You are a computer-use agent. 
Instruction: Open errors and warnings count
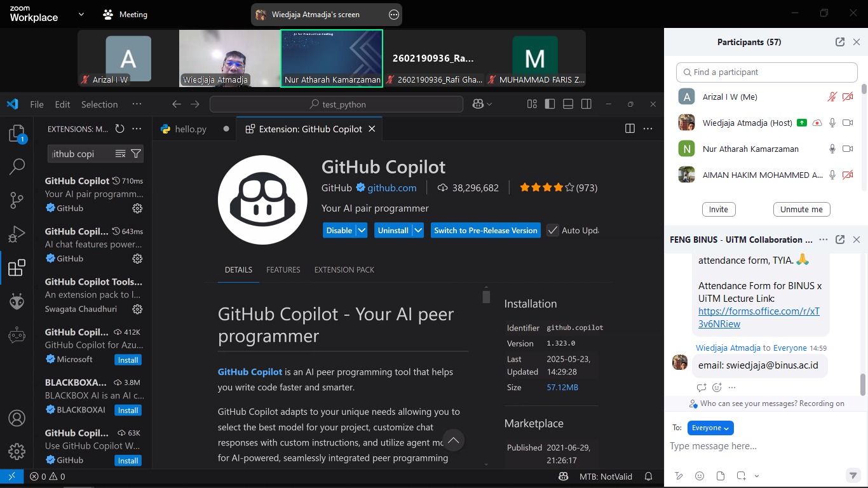(x=48, y=477)
